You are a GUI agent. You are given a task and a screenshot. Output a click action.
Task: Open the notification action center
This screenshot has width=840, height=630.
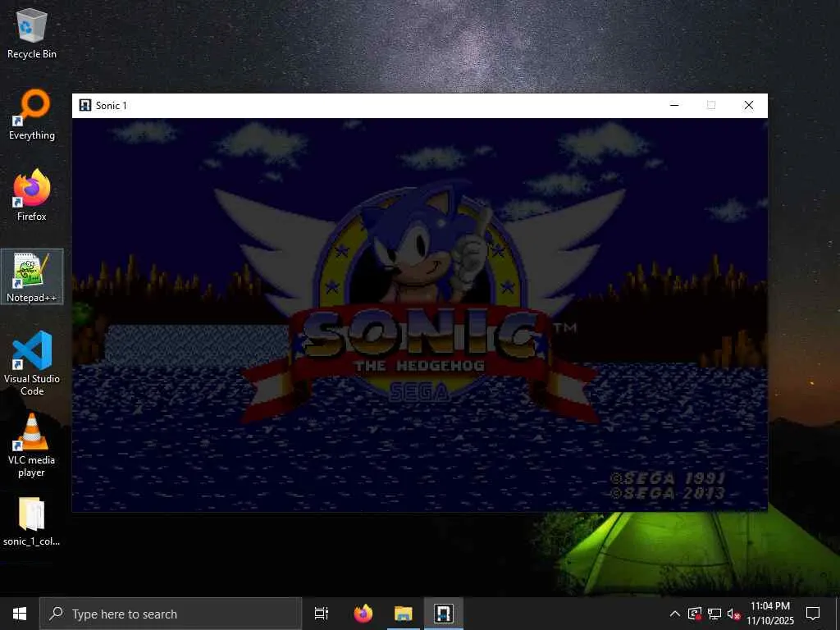[x=813, y=614]
